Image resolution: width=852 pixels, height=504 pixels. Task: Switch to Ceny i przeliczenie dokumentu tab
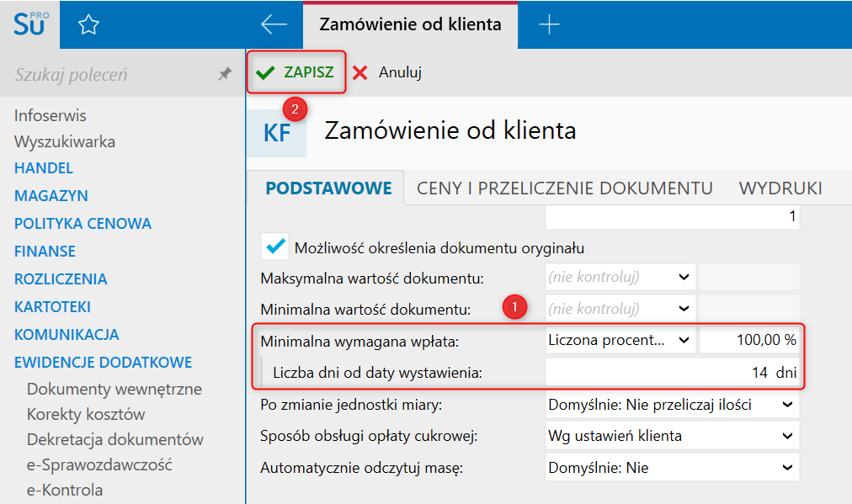(565, 188)
